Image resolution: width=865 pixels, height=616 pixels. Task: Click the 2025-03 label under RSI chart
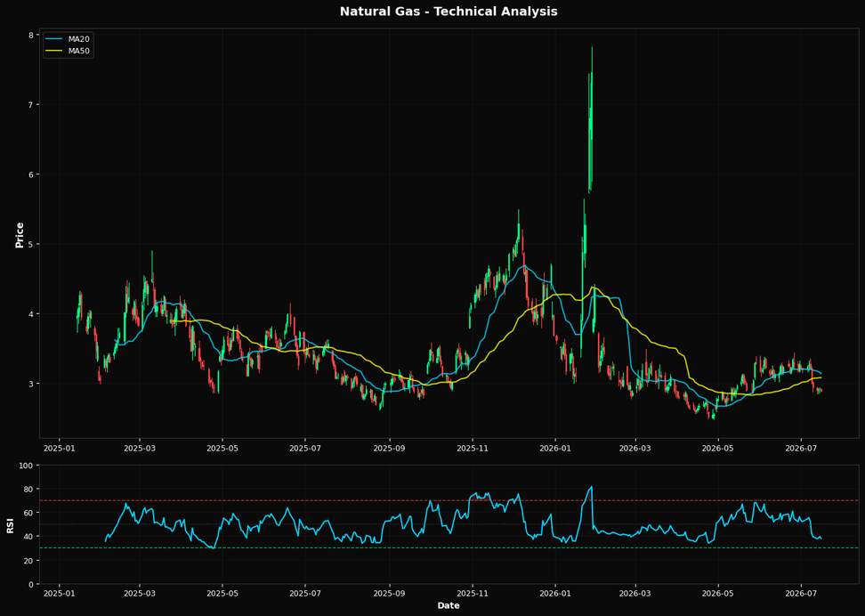coord(140,592)
